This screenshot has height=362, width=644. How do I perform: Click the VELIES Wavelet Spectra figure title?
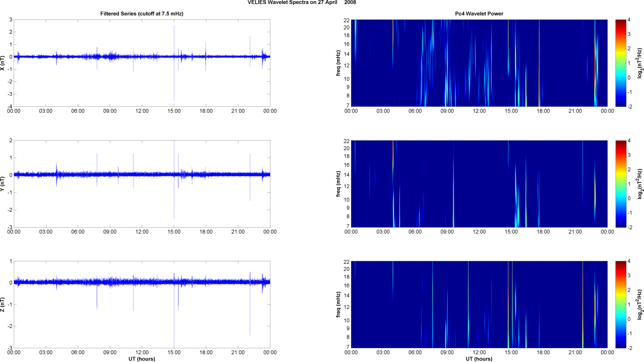[302, 3]
